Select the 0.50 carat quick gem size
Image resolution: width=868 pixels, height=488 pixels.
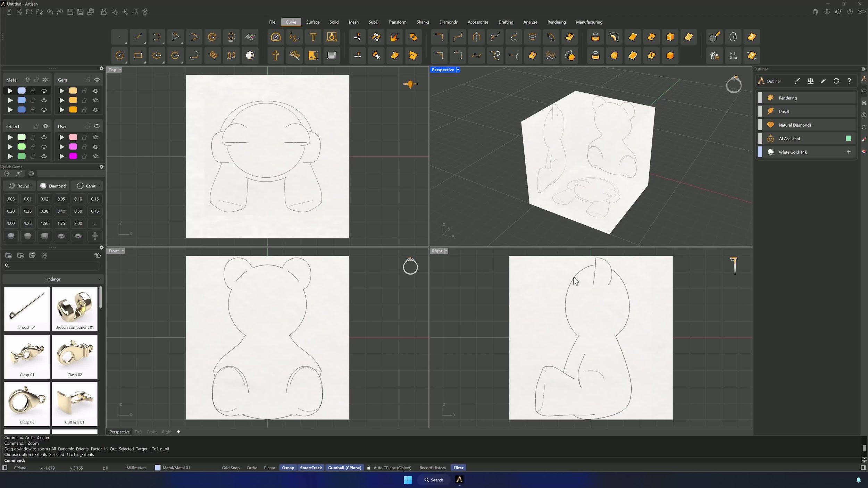78,211
